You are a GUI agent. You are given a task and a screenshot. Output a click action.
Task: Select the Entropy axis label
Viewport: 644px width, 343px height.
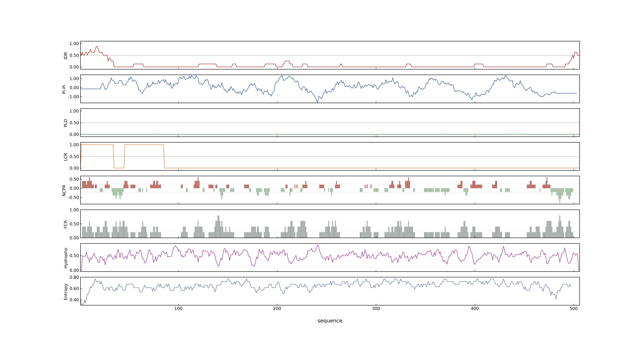click(x=66, y=292)
